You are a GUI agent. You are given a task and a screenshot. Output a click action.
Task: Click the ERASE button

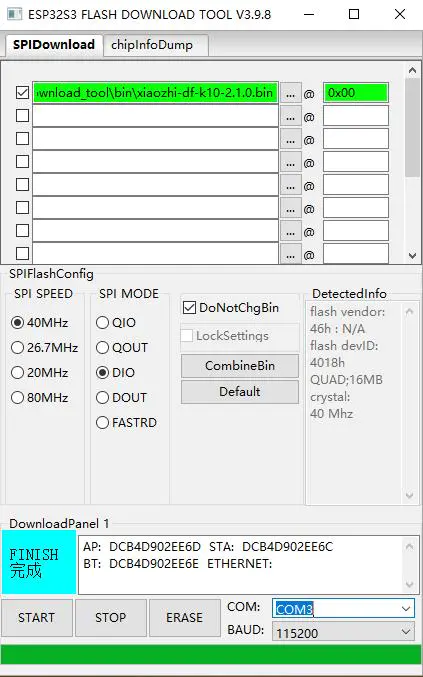pyautogui.click(x=184, y=618)
